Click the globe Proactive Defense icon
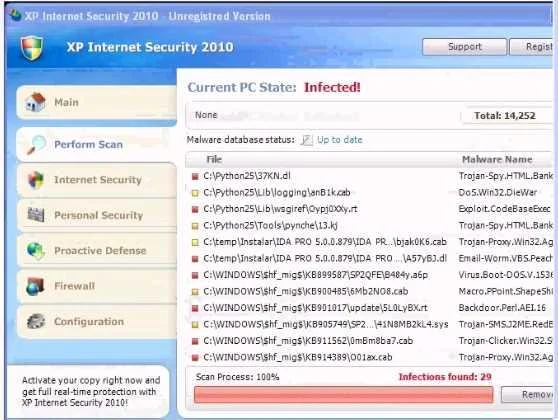 coord(36,251)
